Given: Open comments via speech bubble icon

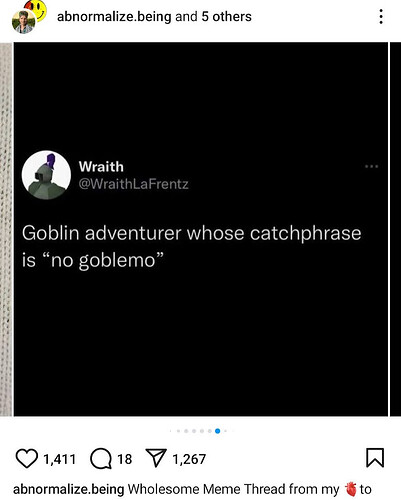Looking at the screenshot, I should click(x=101, y=459).
